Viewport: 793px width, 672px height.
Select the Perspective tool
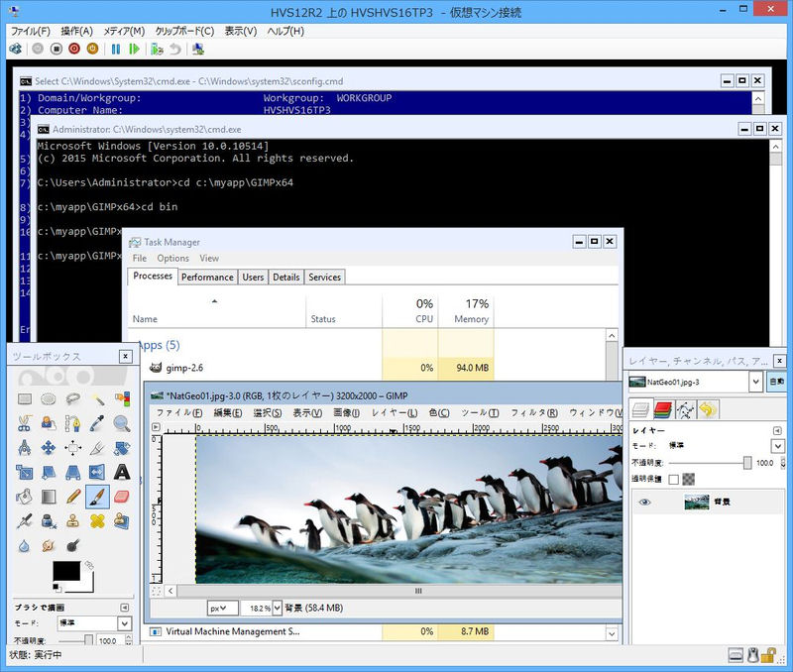pyautogui.click(x=72, y=472)
